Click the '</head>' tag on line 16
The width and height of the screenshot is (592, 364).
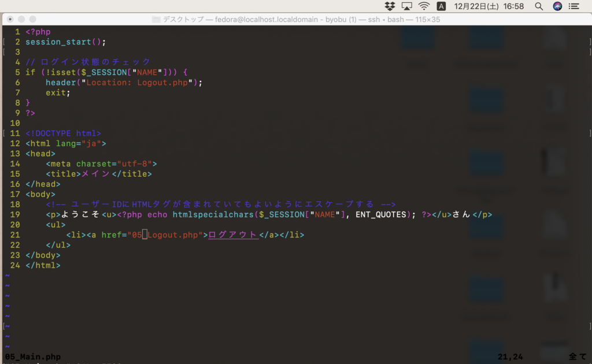(x=43, y=184)
